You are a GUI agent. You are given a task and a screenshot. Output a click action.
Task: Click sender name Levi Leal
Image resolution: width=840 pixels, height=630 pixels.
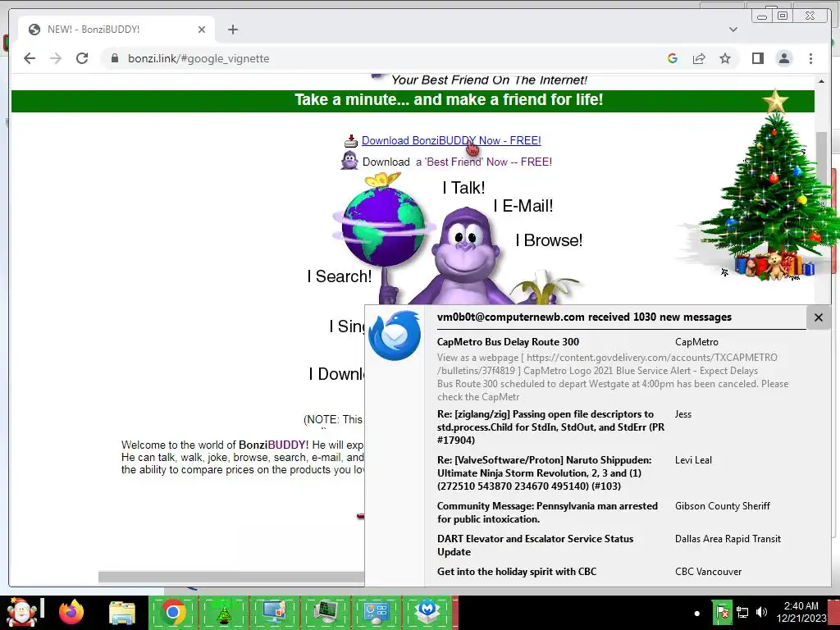(693, 459)
